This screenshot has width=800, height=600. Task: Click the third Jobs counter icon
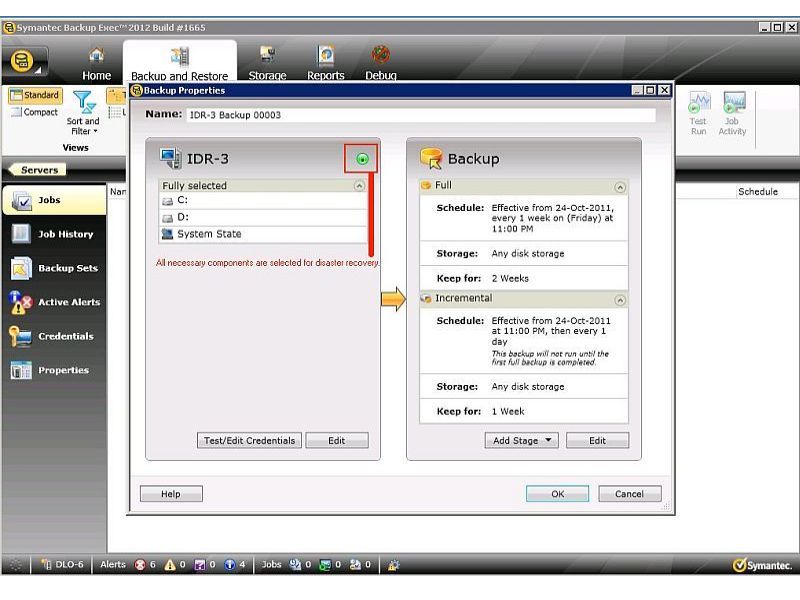pos(355,565)
